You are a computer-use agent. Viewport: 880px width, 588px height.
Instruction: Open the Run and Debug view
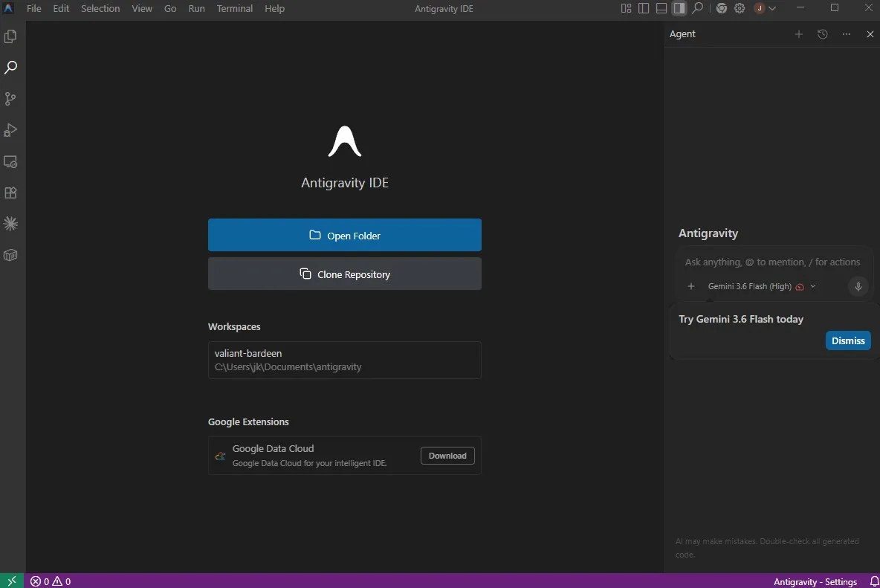click(10, 130)
